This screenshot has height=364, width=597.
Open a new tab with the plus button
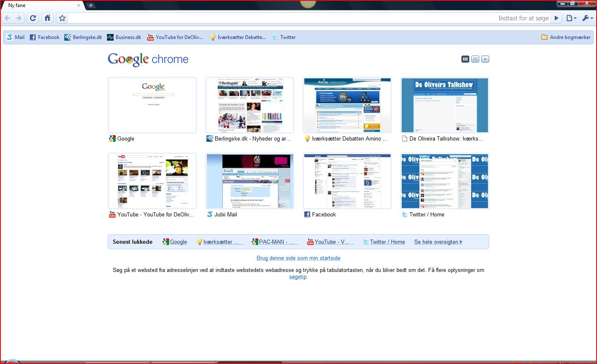(x=90, y=5)
